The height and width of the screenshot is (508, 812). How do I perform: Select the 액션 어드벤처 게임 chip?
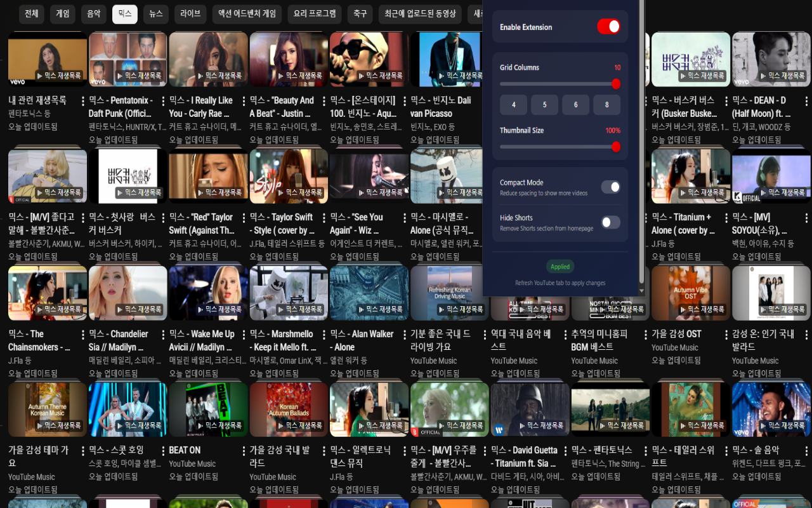(247, 13)
